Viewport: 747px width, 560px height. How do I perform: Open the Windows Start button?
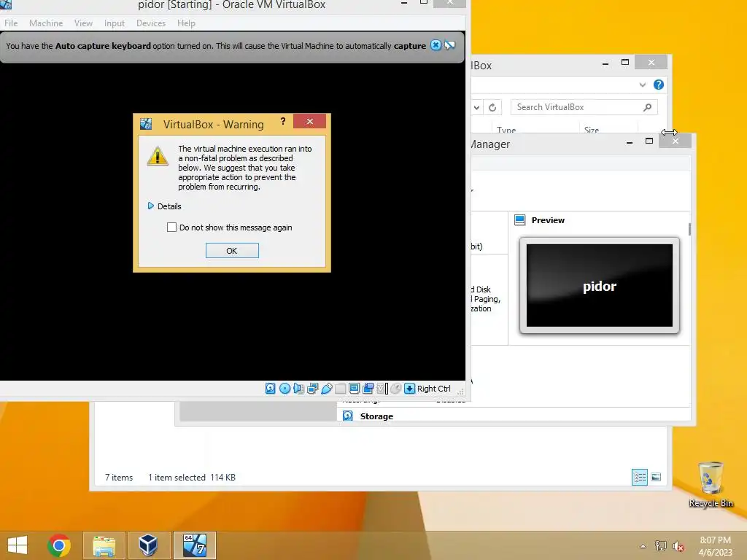[x=18, y=545]
